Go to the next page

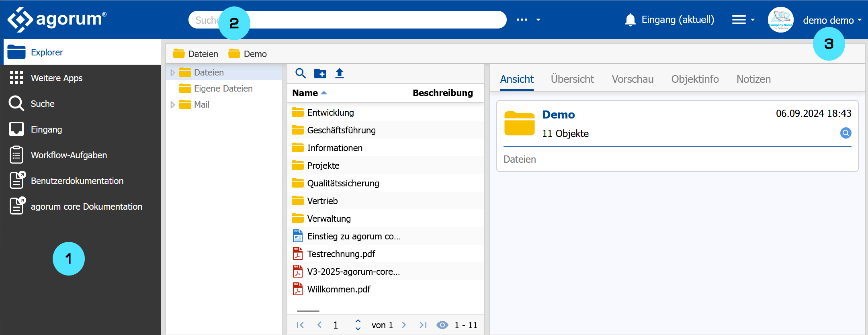(404, 325)
